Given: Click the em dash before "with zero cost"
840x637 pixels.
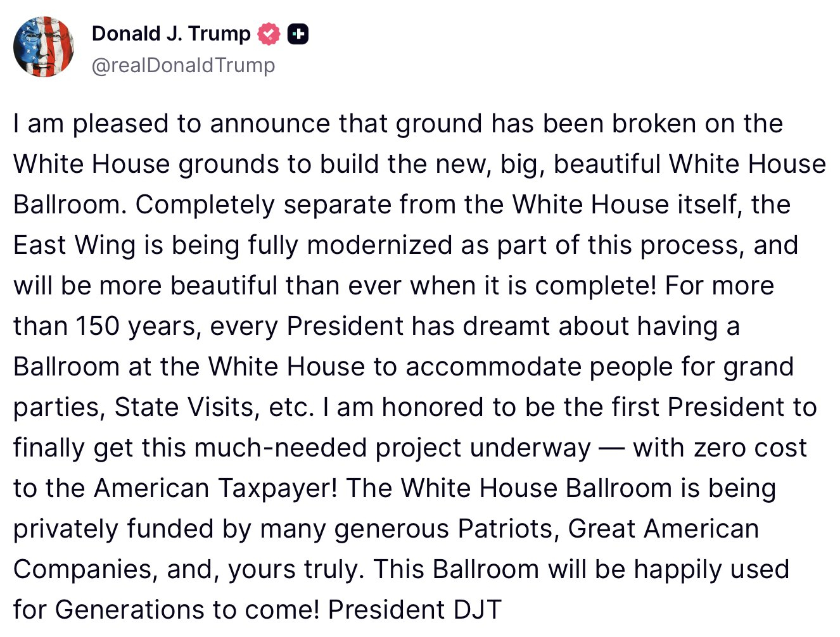Looking at the screenshot, I should [x=611, y=448].
